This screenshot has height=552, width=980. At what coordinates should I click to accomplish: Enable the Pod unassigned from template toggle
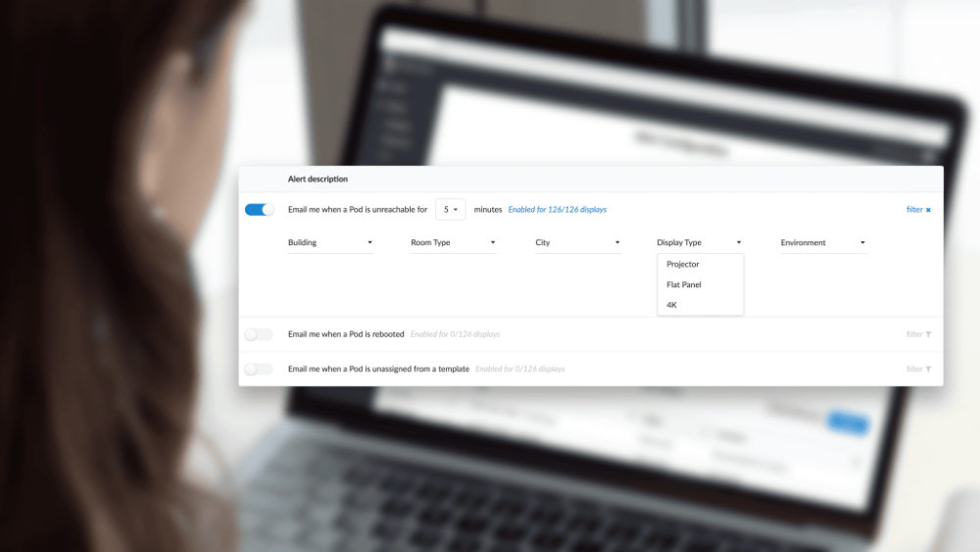259,369
